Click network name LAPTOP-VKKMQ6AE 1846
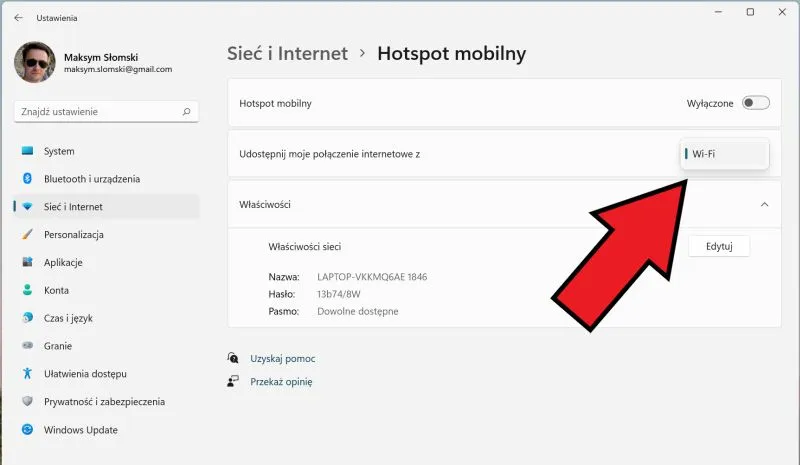 pyautogui.click(x=372, y=277)
